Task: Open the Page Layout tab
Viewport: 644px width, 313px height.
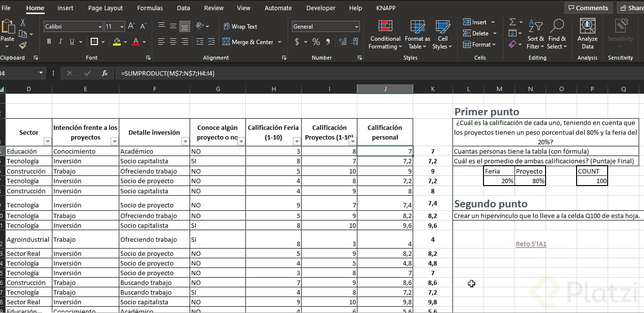Action: click(105, 8)
